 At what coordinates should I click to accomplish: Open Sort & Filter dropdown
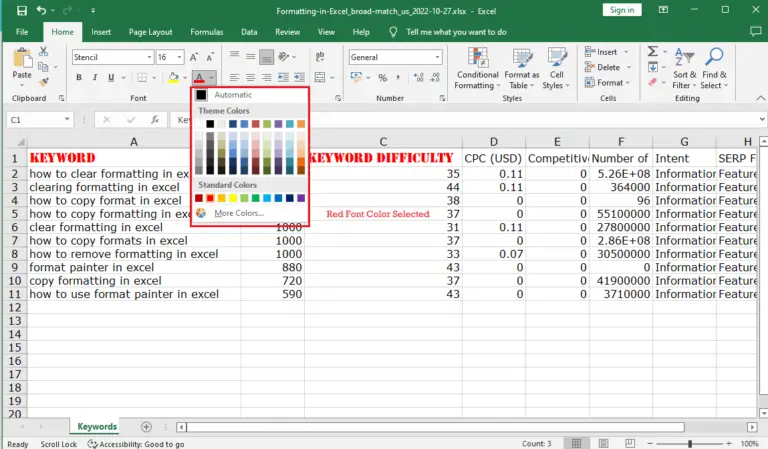[x=684, y=69]
